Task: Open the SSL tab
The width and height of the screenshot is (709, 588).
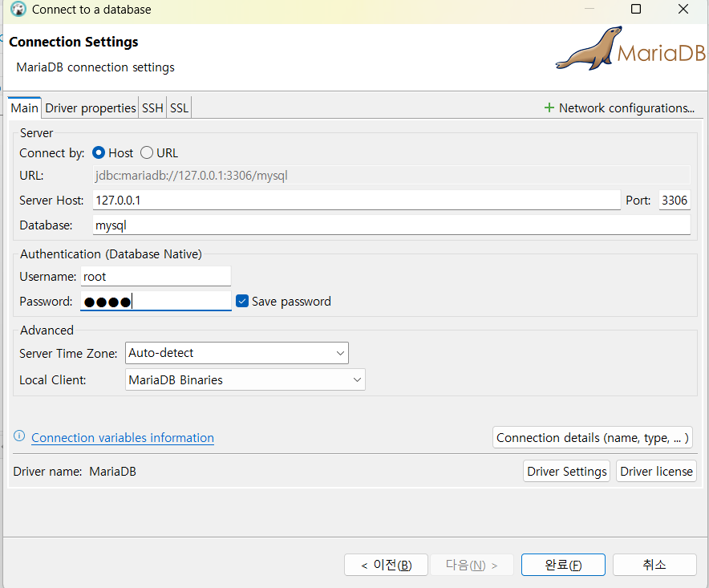Action: tap(179, 107)
